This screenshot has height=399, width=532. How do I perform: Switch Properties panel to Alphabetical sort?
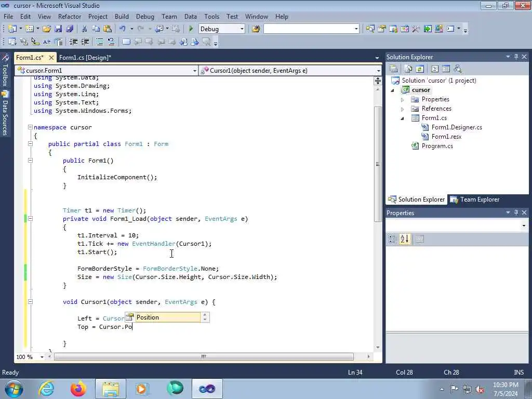click(404, 239)
